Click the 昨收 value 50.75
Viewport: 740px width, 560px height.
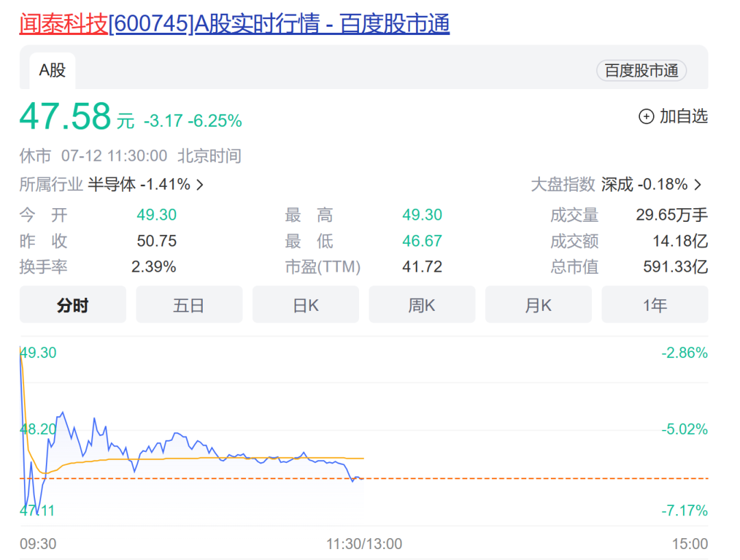click(x=157, y=241)
